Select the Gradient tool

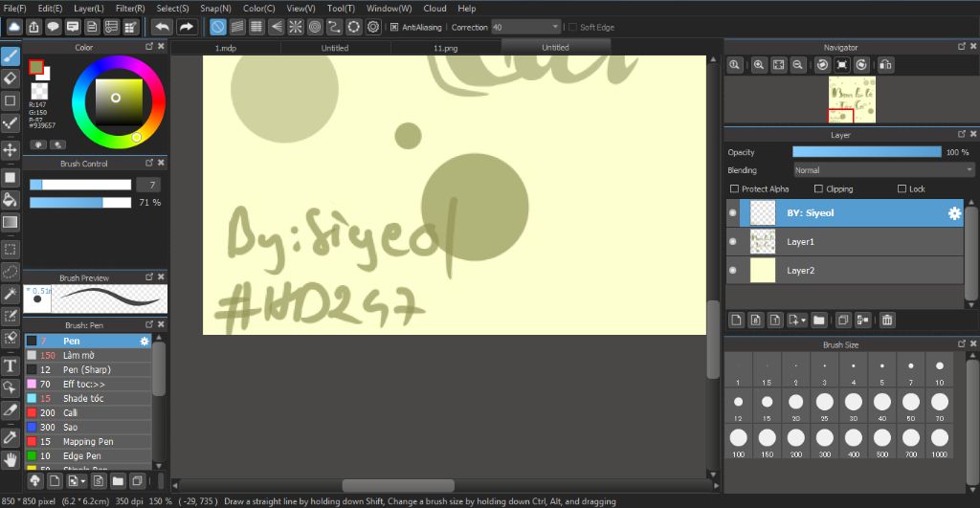(10, 222)
